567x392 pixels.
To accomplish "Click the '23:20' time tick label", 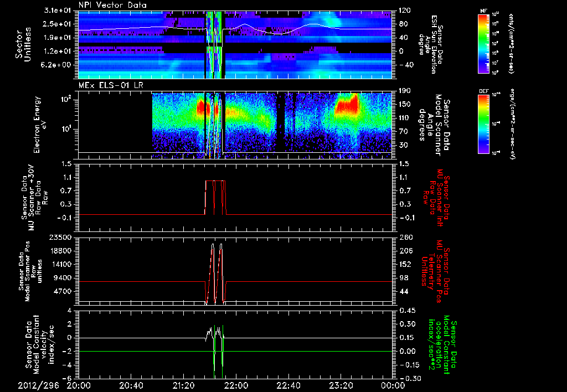I will click(x=341, y=385).
